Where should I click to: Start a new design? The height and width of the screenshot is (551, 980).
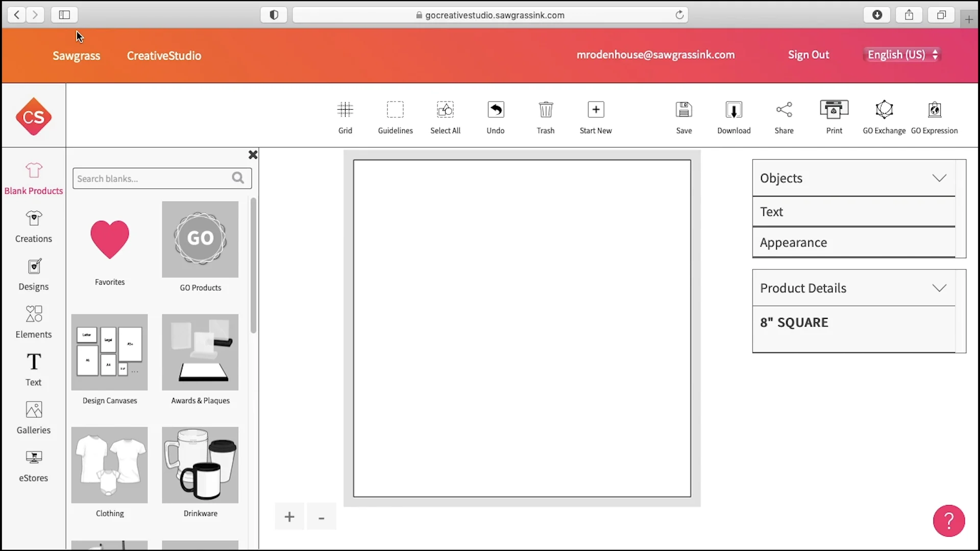(x=595, y=110)
